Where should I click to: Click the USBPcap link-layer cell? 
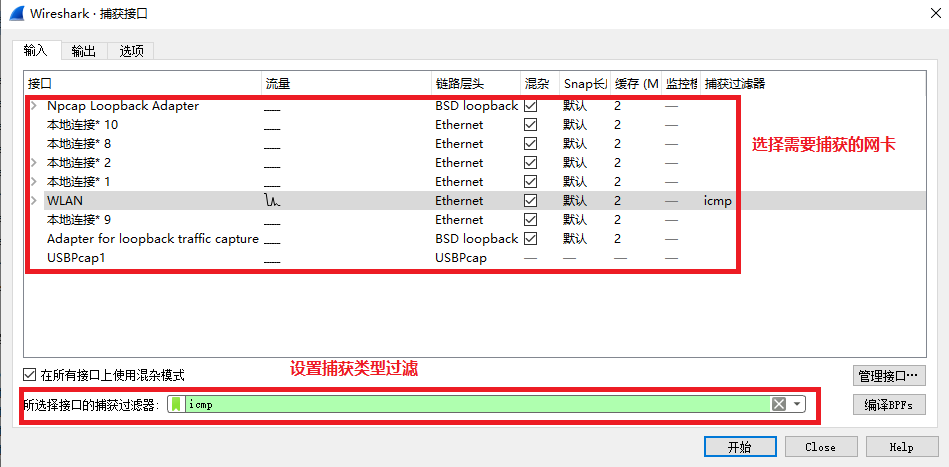pyautogui.click(x=461, y=258)
